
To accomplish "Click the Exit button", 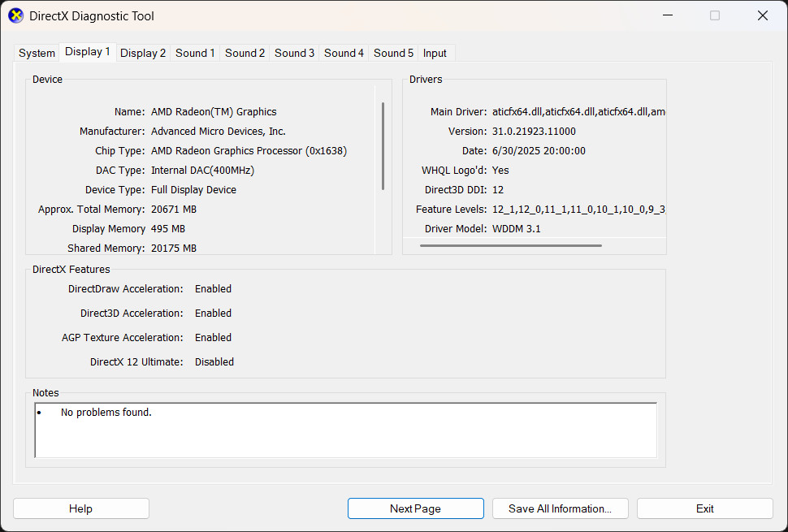I will click(x=704, y=508).
